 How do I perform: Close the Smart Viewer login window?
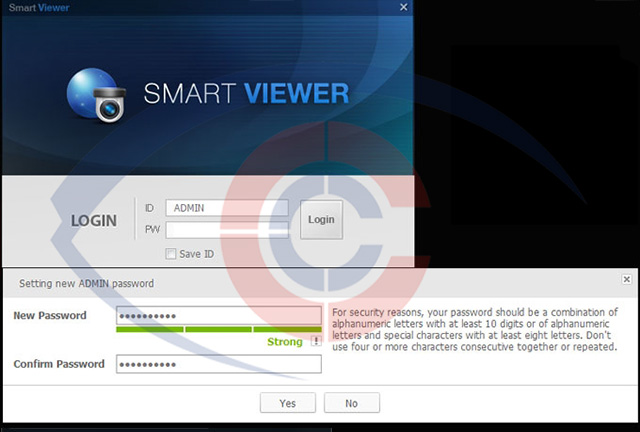[404, 7]
